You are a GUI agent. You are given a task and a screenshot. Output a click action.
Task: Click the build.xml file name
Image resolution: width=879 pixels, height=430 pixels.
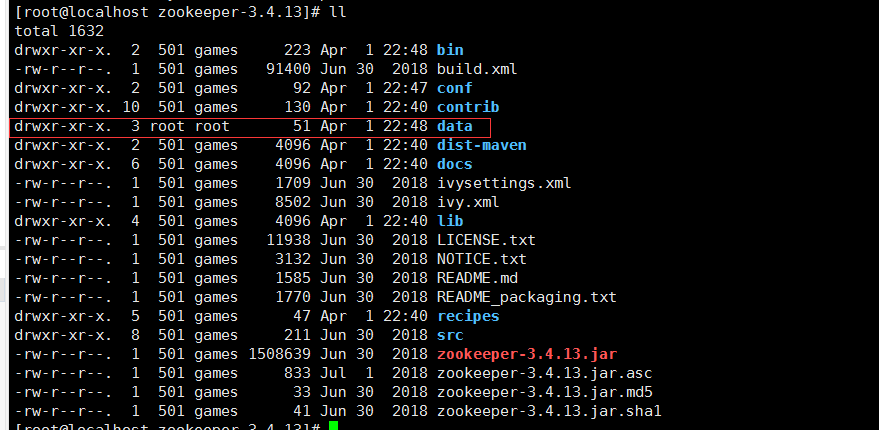pos(477,69)
